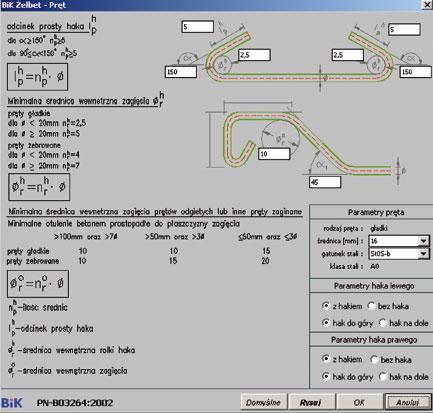Image resolution: width=433 pixels, height=413 pixels.
Task: Cancel dialog with Anuluj button
Action: [407, 402]
